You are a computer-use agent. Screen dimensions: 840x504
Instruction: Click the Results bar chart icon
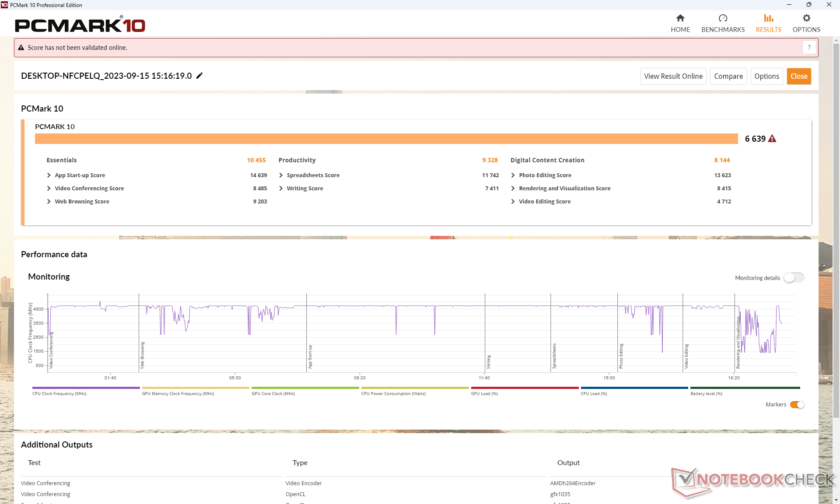(768, 18)
